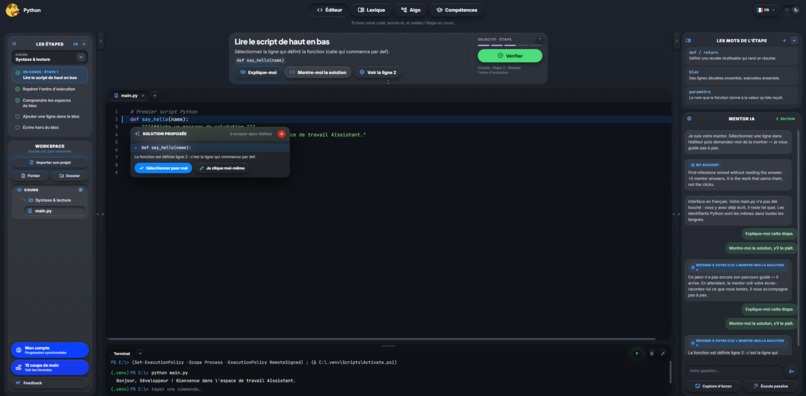Screen dimensions: 806x396
Task: Close the Solution proposée popup
Action: click(x=281, y=134)
